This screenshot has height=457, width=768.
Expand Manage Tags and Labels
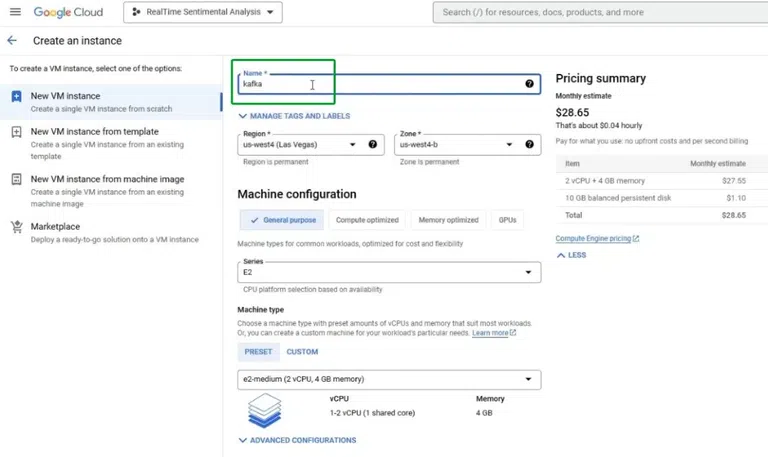tap(294, 116)
